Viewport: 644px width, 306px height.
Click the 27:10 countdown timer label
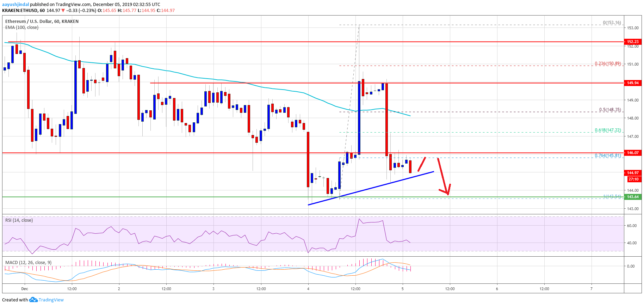tap(633, 179)
